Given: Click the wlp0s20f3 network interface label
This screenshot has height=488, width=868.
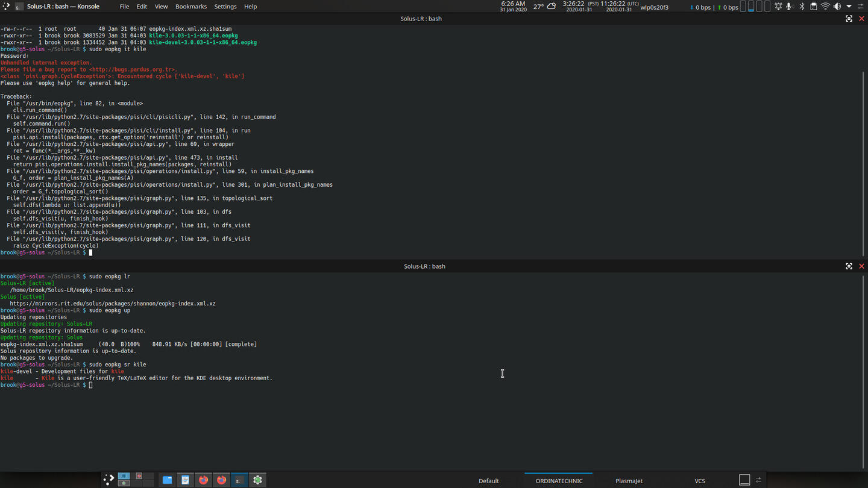Looking at the screenshot, I should click(x=654, y=7).
